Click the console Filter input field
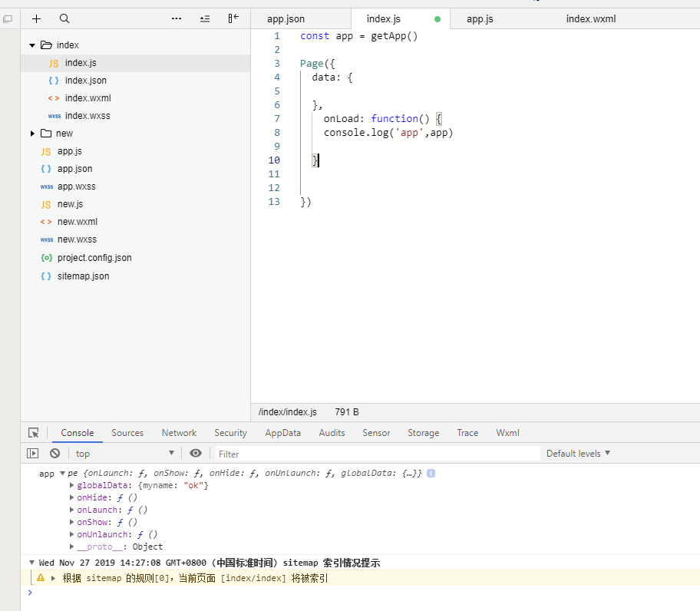The width and height of the screenshot is (700, 611). pos(376,454)
